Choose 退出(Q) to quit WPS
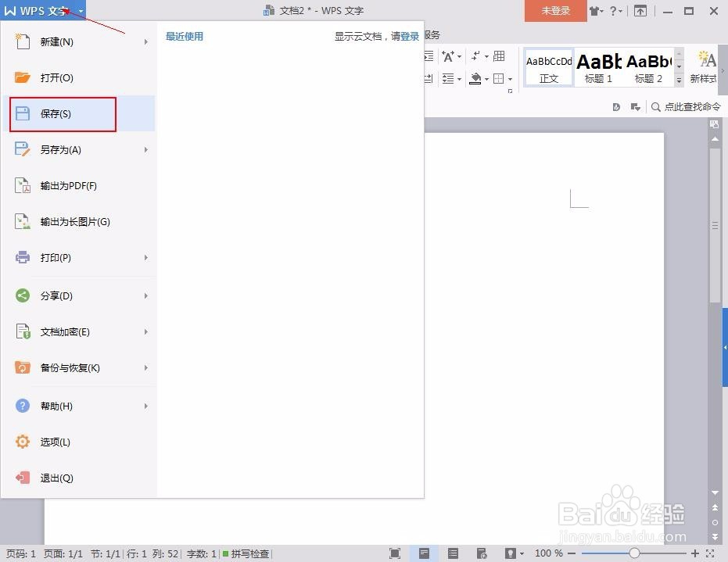The image size is (728, 562). [x=78, y=478]
